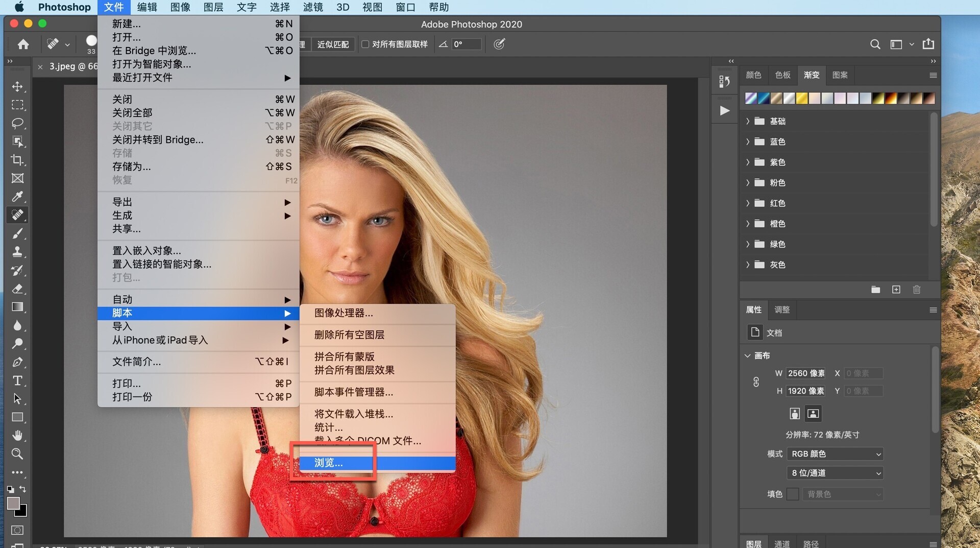980x548 pixels.
Task: Open the Actions play panel icon
Action: [724, 111]
